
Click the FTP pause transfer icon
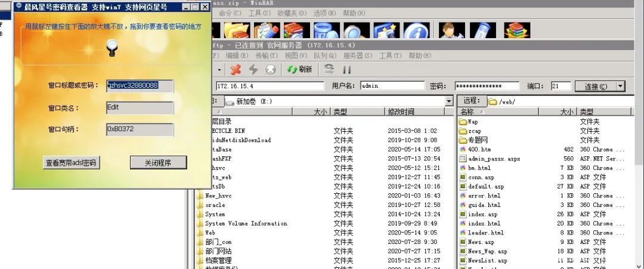click(x=346, y=69)
